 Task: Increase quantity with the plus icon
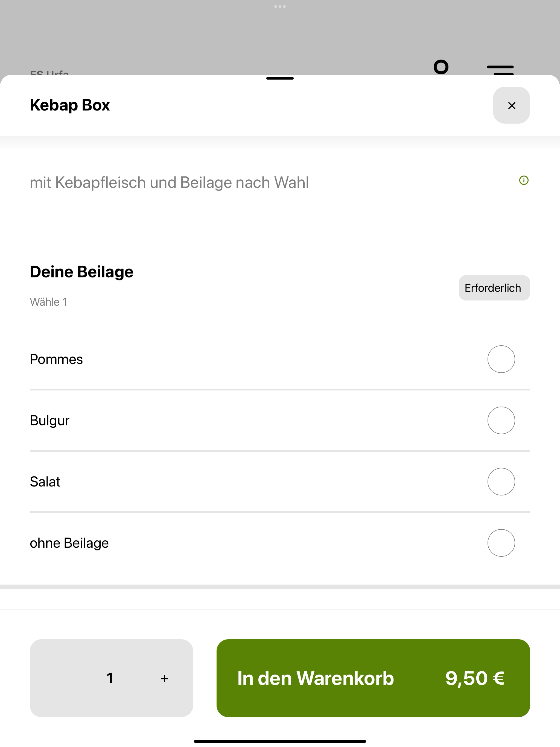click(x=165, y=678)
